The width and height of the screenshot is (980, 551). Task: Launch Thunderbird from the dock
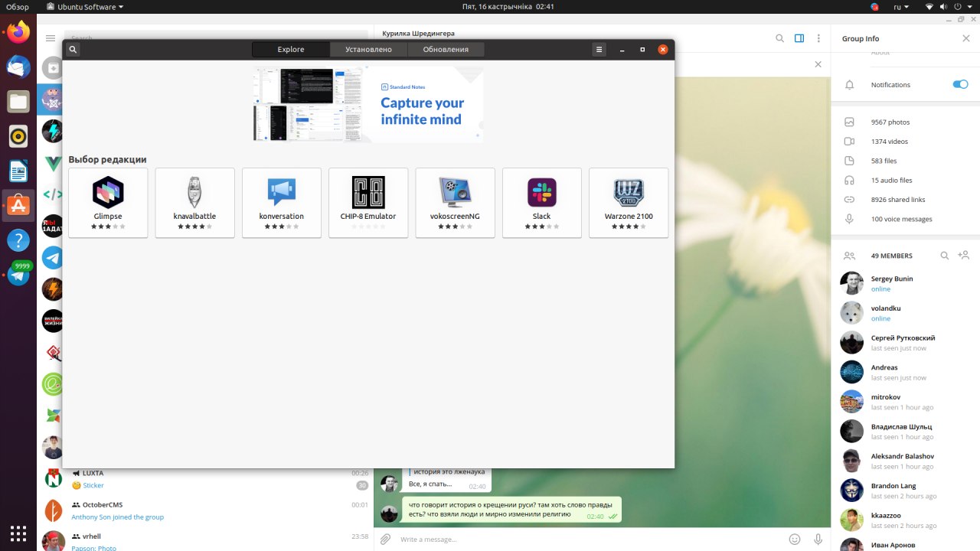click(18, 66)
